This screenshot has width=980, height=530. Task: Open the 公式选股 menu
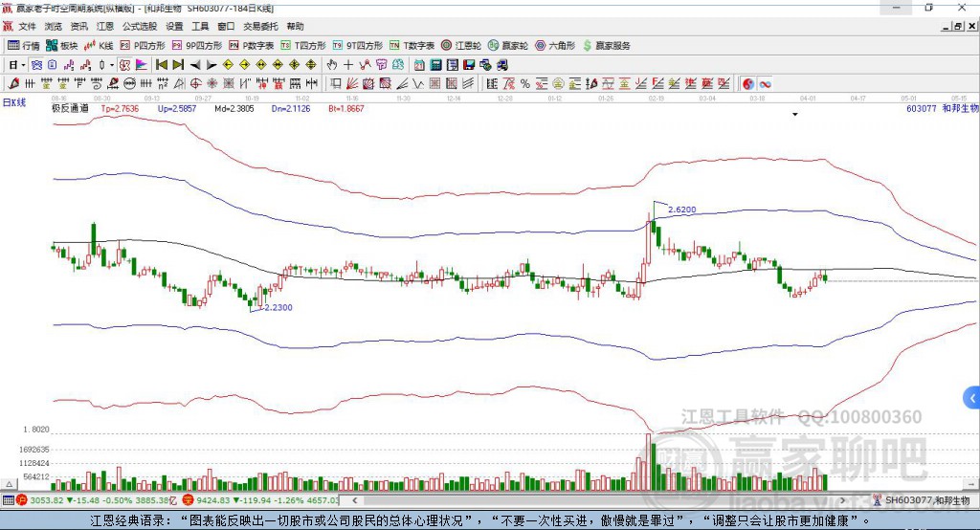click(140, 26)
